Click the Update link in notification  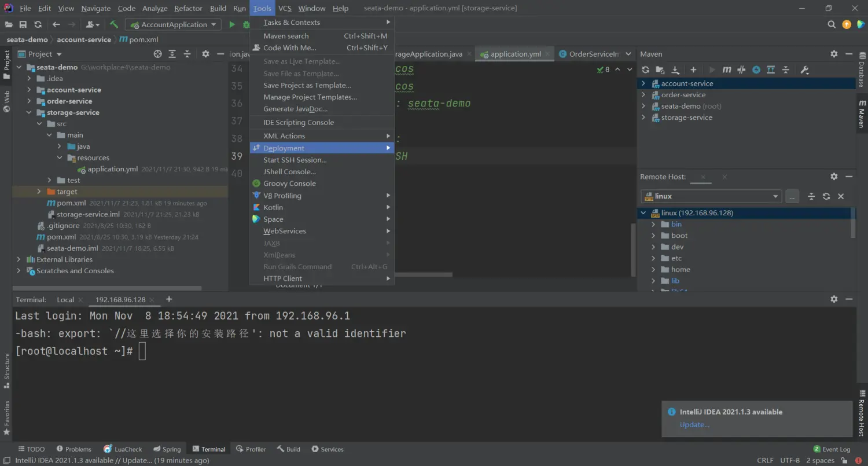click(694, 424)
